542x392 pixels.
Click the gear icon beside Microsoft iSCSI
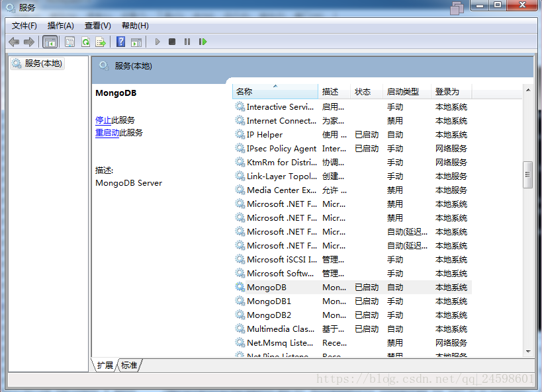coord(240,259)
